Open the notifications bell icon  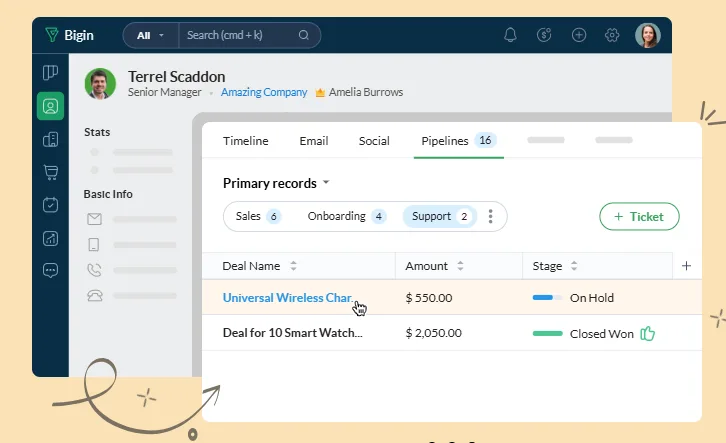[x=510, y=35]
